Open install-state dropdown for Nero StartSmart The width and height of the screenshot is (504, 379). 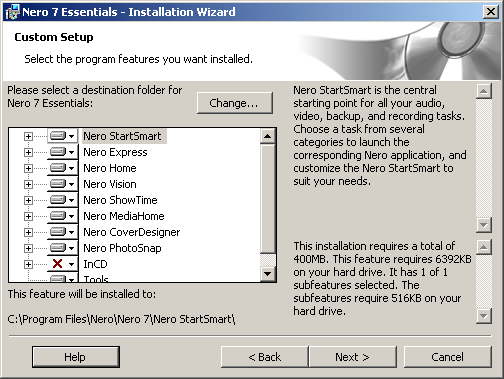click(62, 136)
